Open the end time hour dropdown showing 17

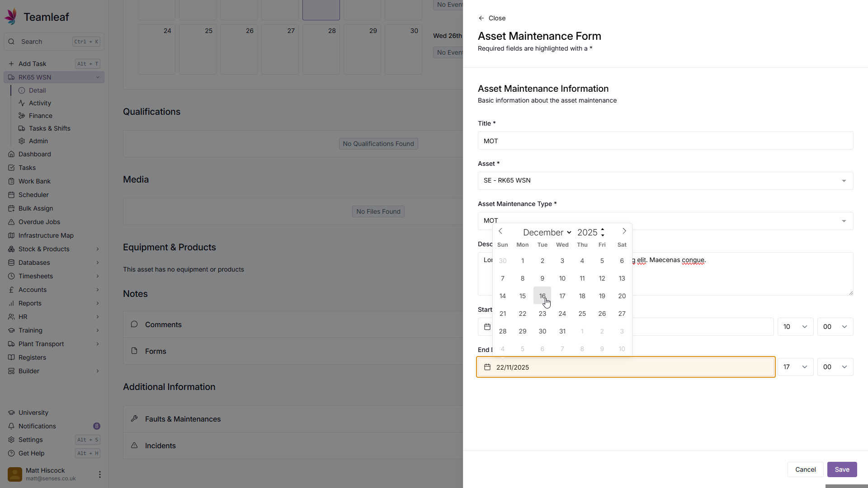[x=795, y=367]
